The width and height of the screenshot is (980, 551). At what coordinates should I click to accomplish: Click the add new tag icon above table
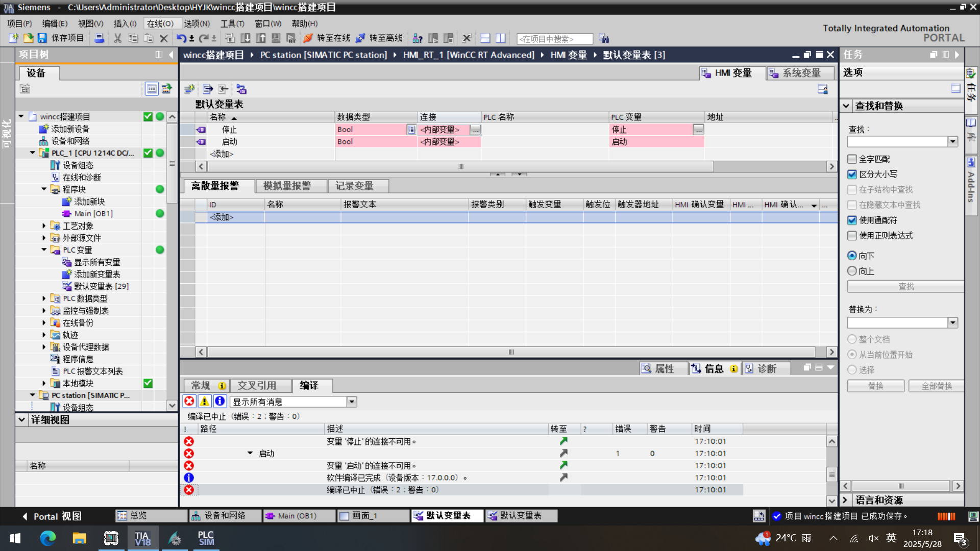[x=189, y=89]
